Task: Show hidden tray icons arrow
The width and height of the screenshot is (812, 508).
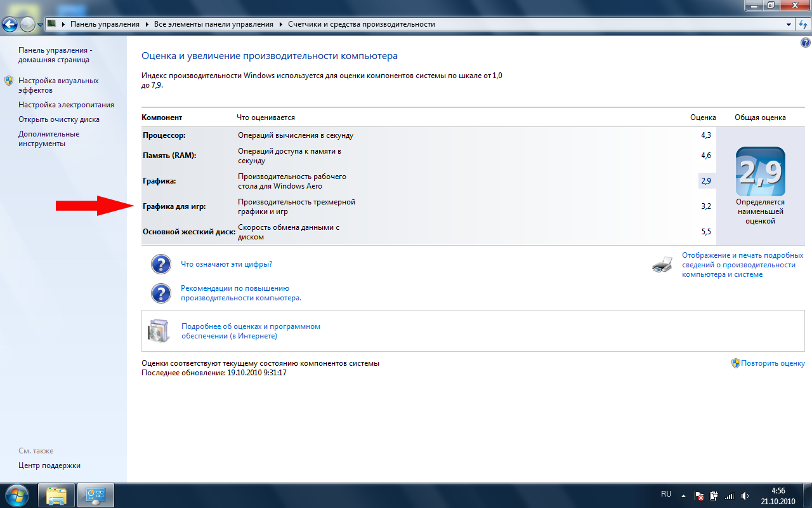Action: 683,495
